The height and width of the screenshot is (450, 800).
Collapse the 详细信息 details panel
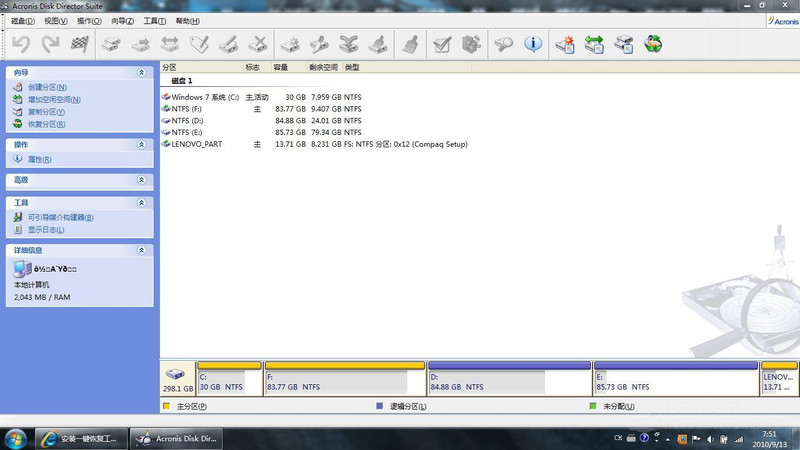pyautogui.click(x=141, y=251)
